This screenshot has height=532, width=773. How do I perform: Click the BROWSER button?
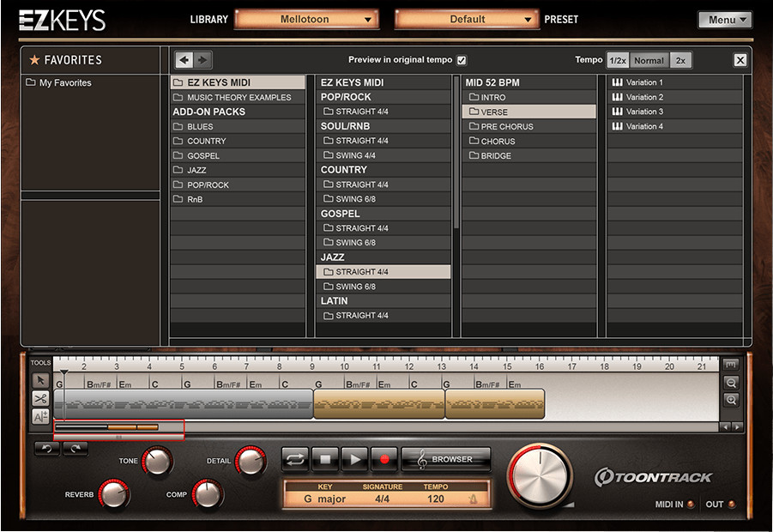445,459
